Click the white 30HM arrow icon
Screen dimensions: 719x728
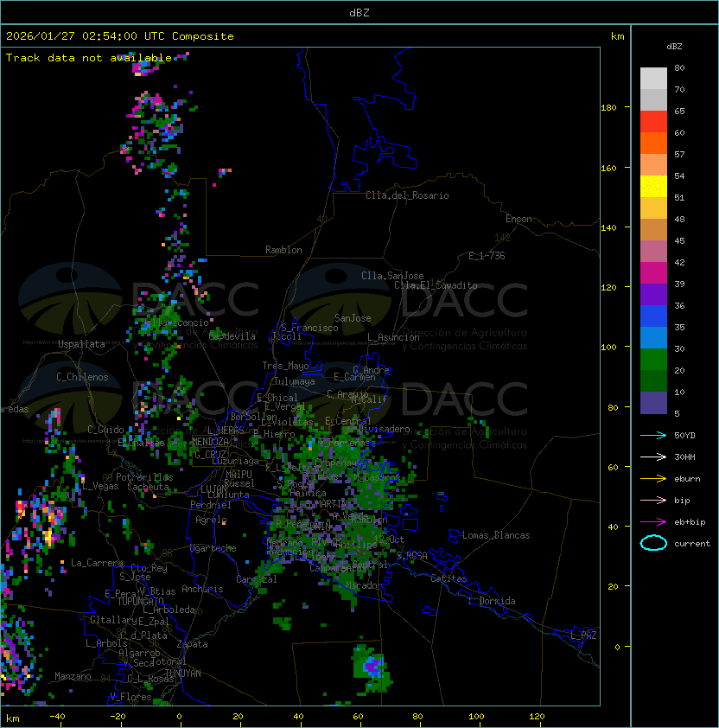(653, 457)
